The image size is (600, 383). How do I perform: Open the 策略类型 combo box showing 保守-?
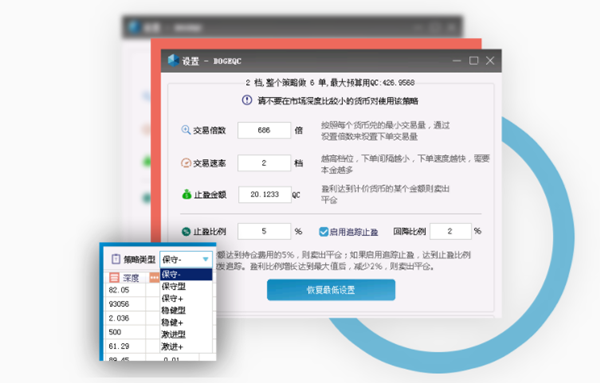186,259
